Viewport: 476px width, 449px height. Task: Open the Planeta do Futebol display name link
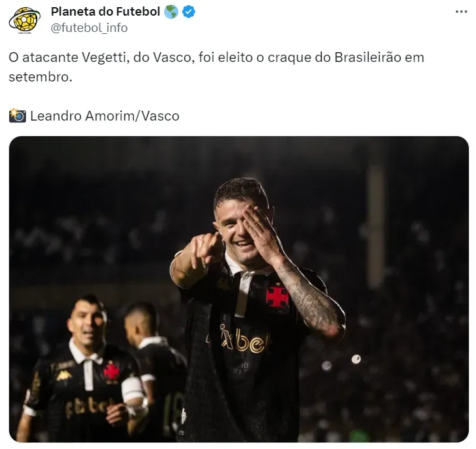pos(105,12)
